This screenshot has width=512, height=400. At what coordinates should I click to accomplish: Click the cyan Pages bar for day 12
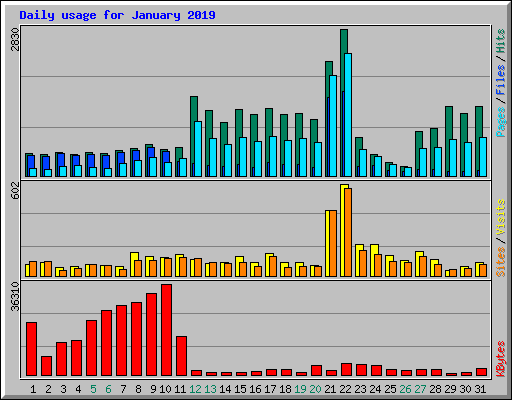click(x=198, y=149)
